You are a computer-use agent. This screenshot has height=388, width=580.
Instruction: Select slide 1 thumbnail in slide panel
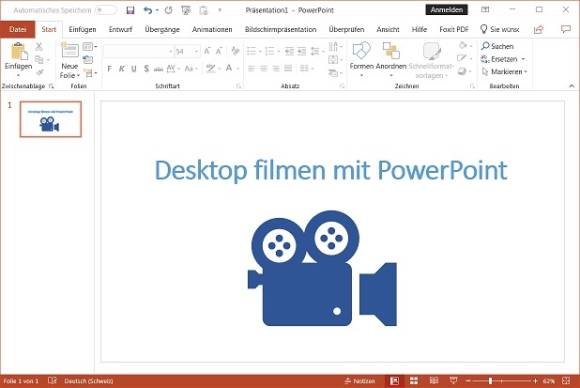pos(51,119)
